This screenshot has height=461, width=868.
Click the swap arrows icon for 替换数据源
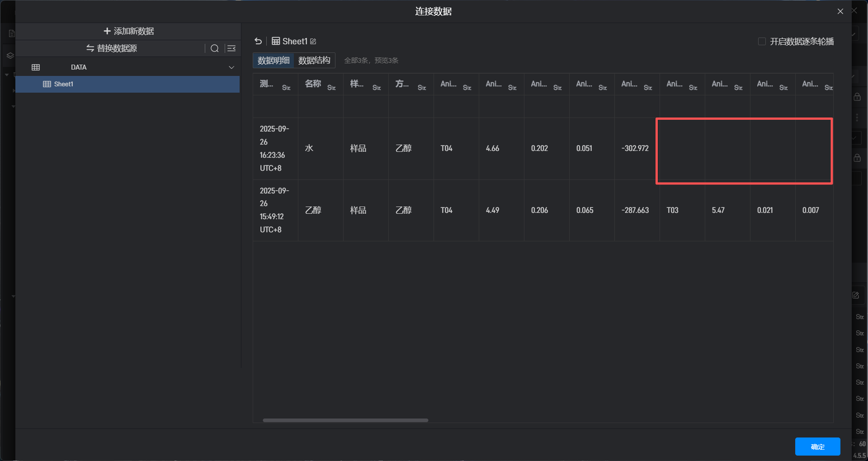point(90,48)
